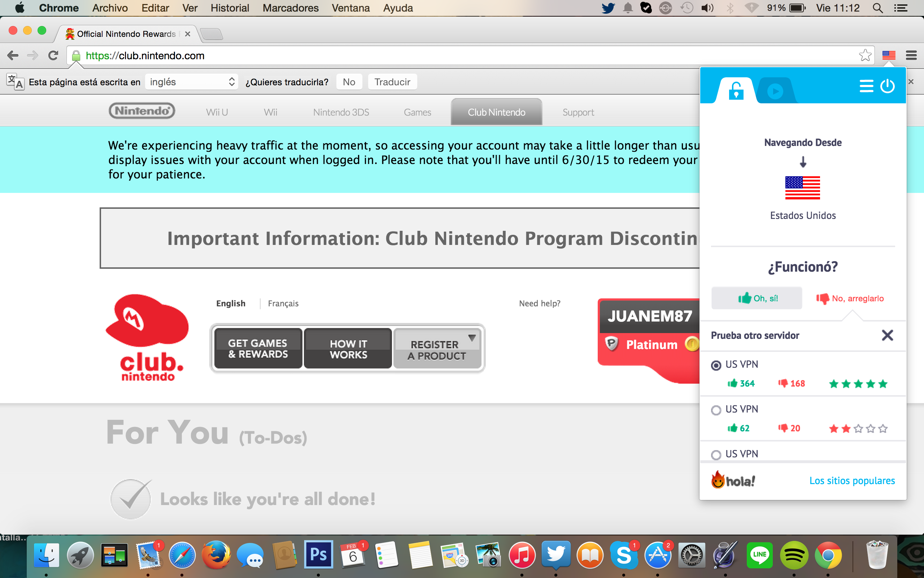Click the Nintendo logo
924x578 pixels.
tap(141, 111)
